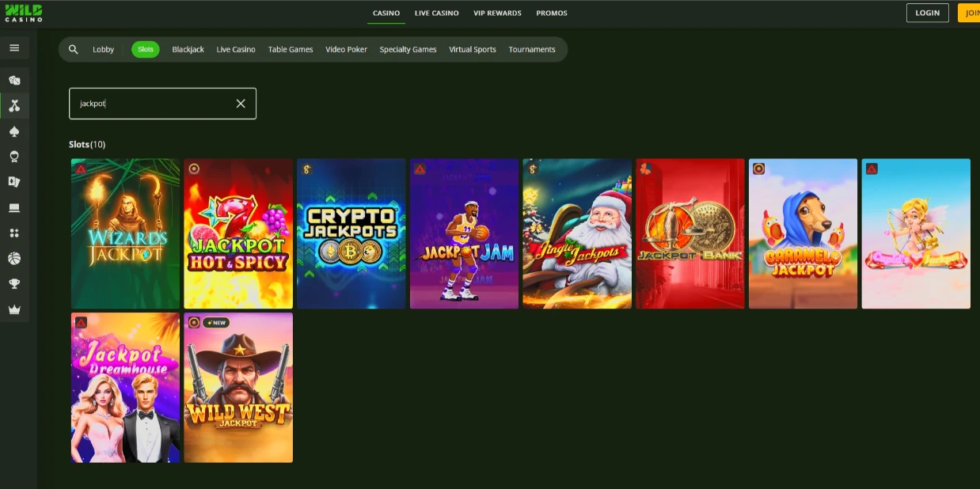Open the VIP REWARDS menu item

click(498, 13)
